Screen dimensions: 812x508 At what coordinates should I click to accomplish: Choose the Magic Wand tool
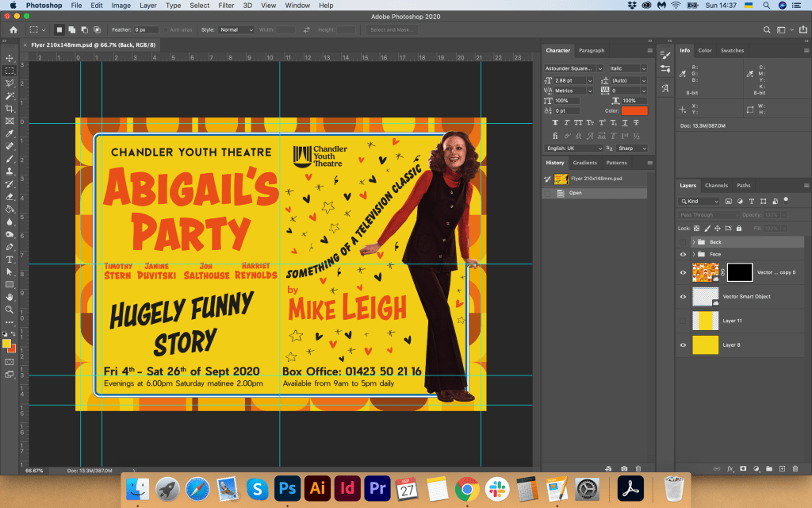[10, 95]
